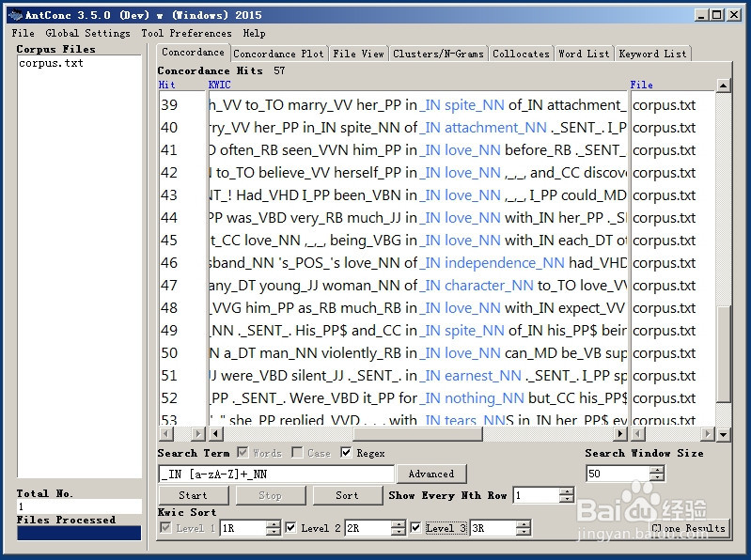Click the Clone Results button
Image resolution: width=751 pixels, height=560 pixels.
[689, 528]
